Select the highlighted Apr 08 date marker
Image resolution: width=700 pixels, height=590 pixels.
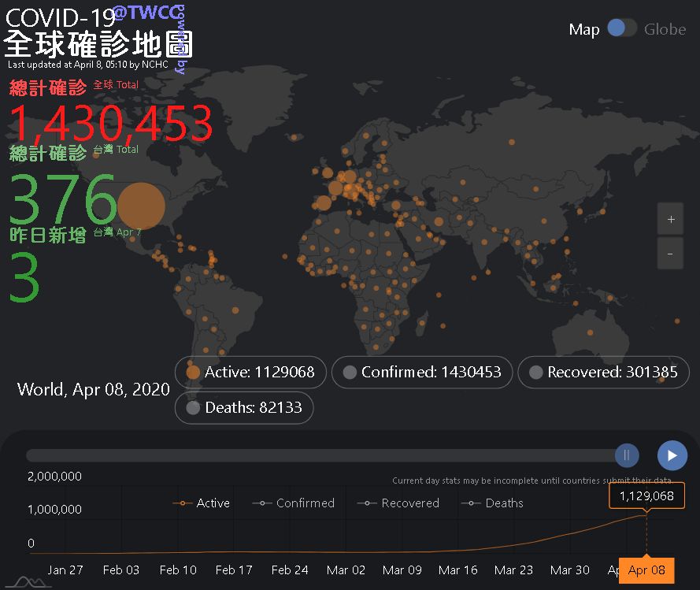pos(646,570)
